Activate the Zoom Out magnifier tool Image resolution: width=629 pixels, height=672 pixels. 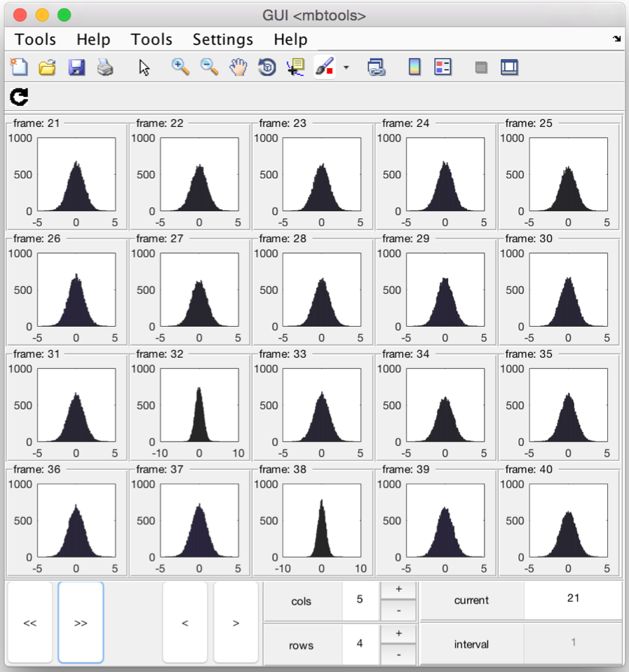click(209, 67)
